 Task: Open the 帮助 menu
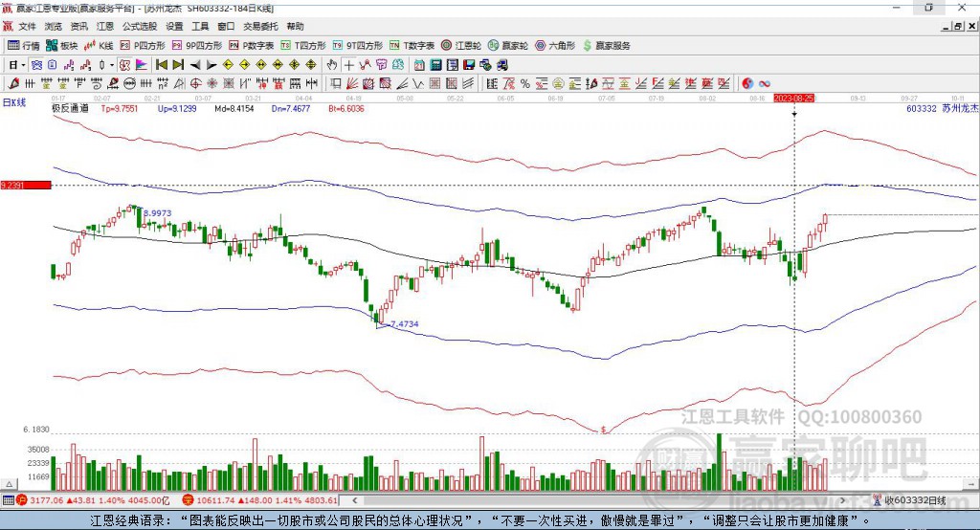point(295,26)
